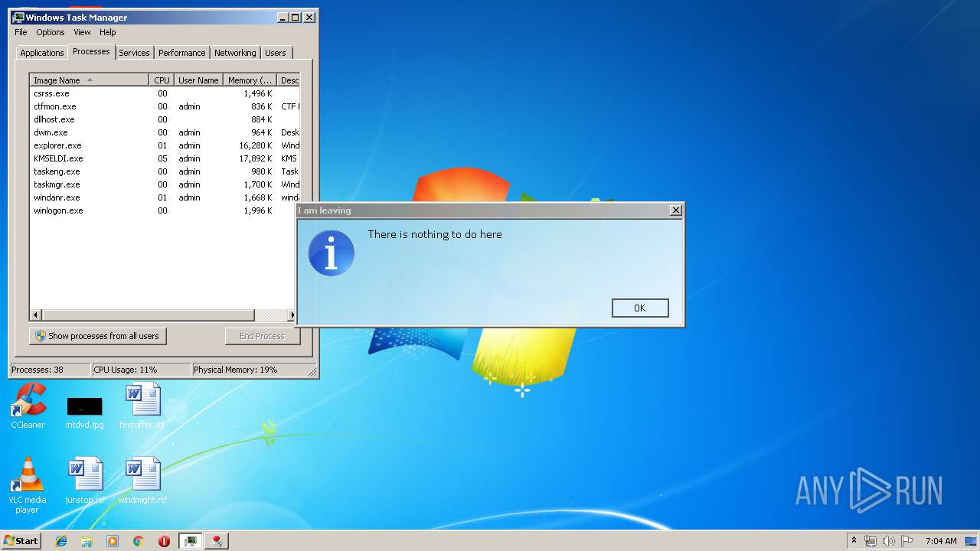Select the taskeng.exe process row

(164, 171)
